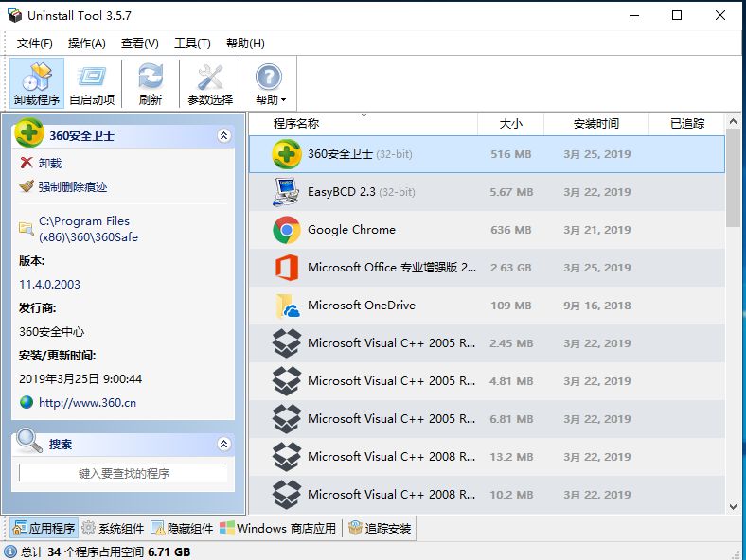The width and height of the screenshot is (746, 560).
Task: Open the 查看(V) menu
Action: click(139, 44)
